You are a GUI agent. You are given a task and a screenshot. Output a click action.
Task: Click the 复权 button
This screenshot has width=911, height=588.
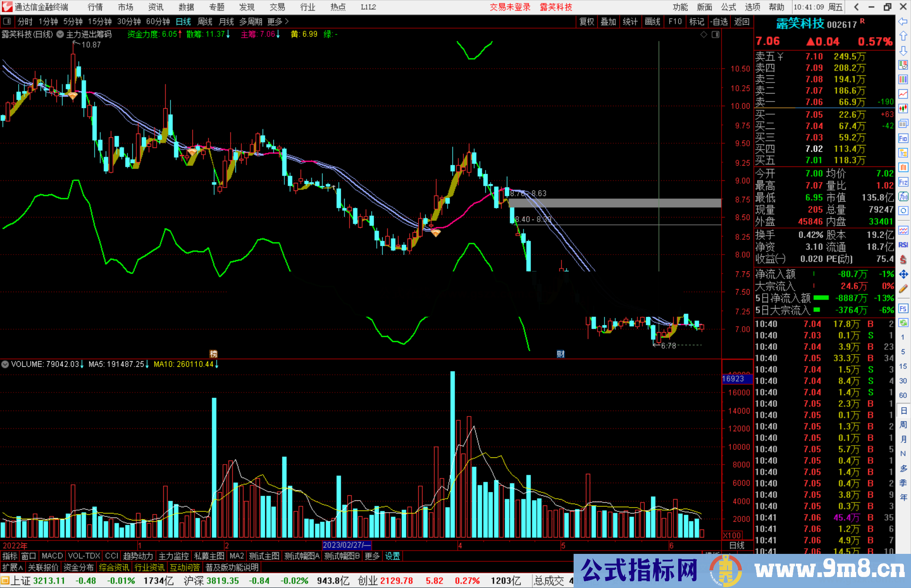pyautogui.click(x=586, y=21)
